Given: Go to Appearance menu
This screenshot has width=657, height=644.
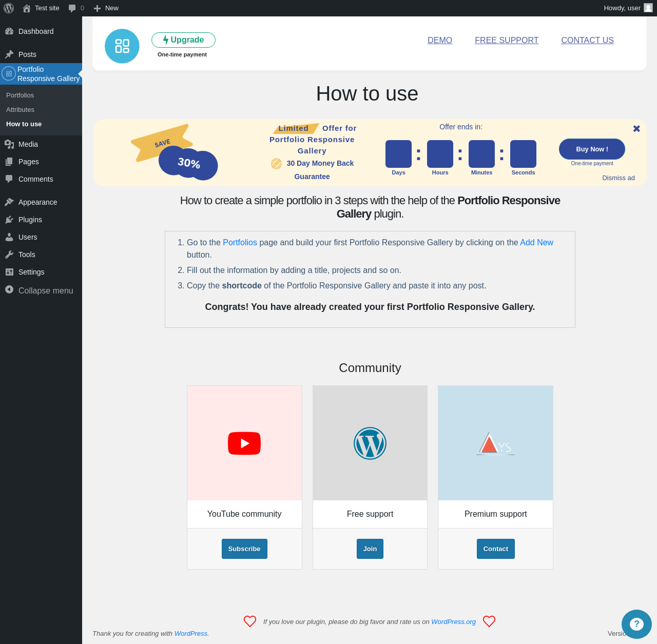Looking at the screenshot, I should pyautogui.click(x=41, y=202).
